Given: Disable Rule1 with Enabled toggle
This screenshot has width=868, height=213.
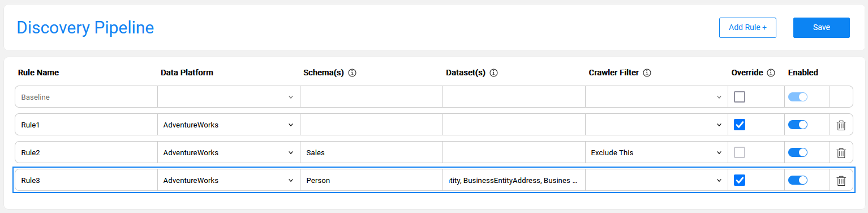Looking at the screenshot, I should click(798, 125).
